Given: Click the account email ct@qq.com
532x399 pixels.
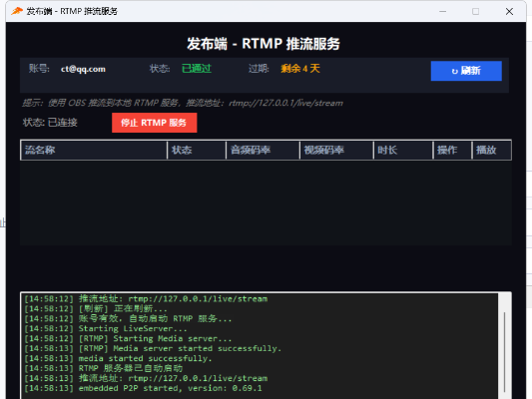Looking at the screenshot, I should [83, 69].
